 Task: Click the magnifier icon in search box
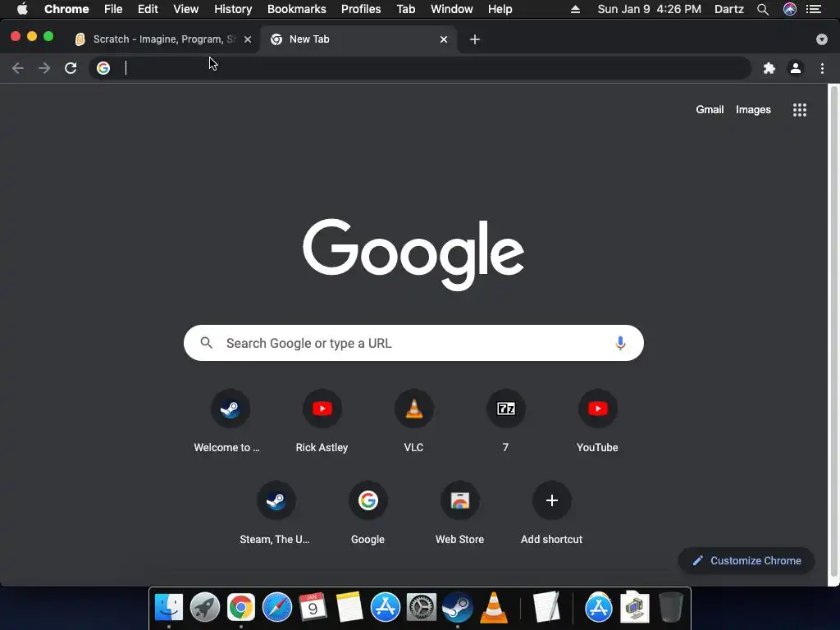[x=206, y=343]
